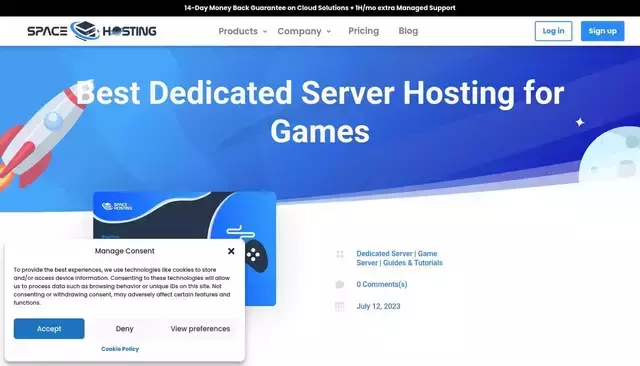The height and width of the screenshot is (366, 640).
Task: Deny cookies in consent dialog
Action: click(x=124, y=328)
